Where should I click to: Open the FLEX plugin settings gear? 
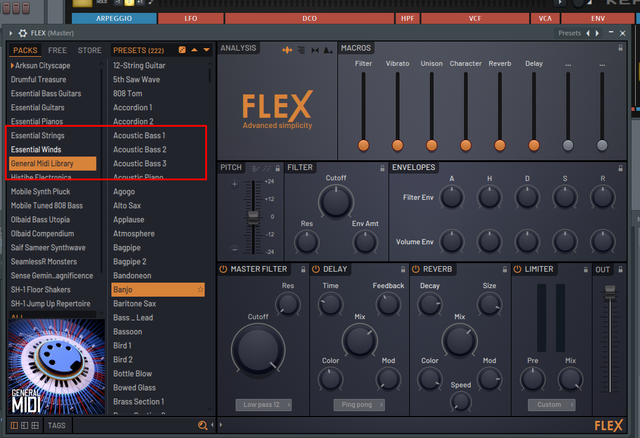tap(23, 33)
